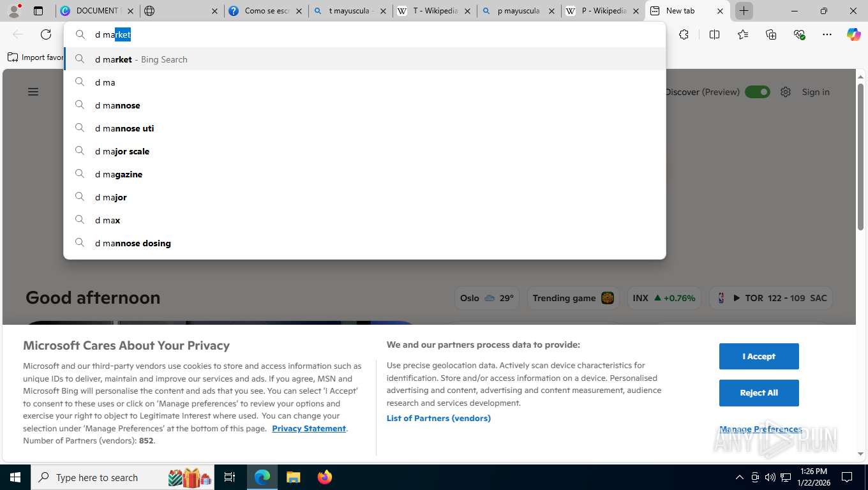Select the 'd mannose uti' suggestion
The image size is (868, 490).
364,128
